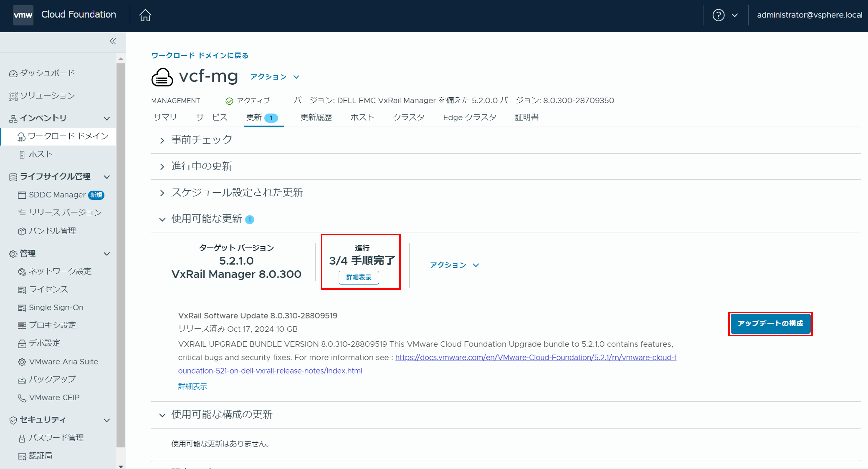Collapse the インベントリ sidebar section
The width and height of the screenshot is (868, 469).
(x=107, y=118)
